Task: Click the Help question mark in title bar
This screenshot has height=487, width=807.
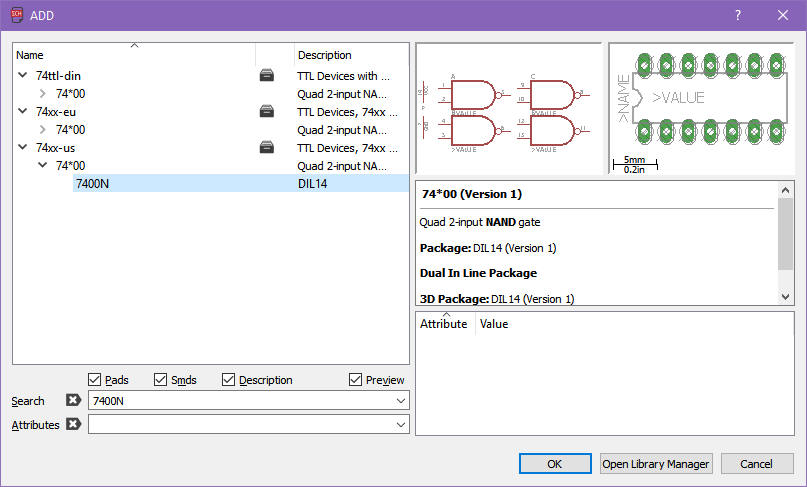Action: pos(738,15)
